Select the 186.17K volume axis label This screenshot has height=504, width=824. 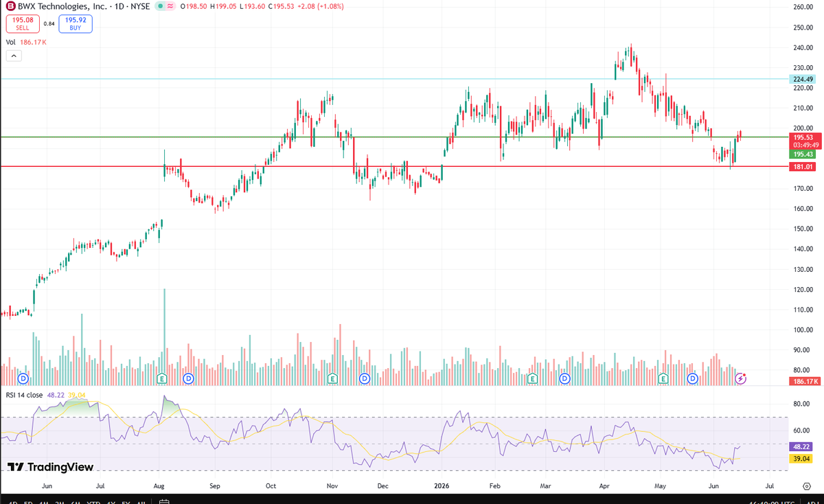(805, 381)
